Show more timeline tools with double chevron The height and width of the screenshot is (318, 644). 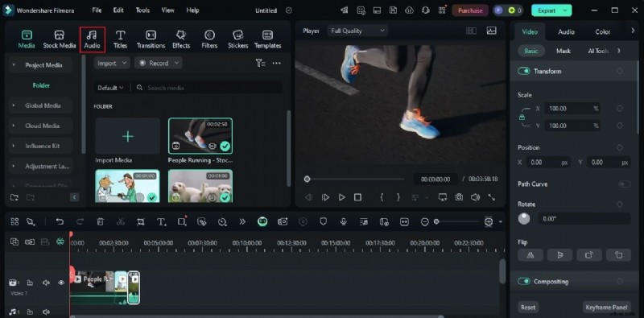[242, 222]
